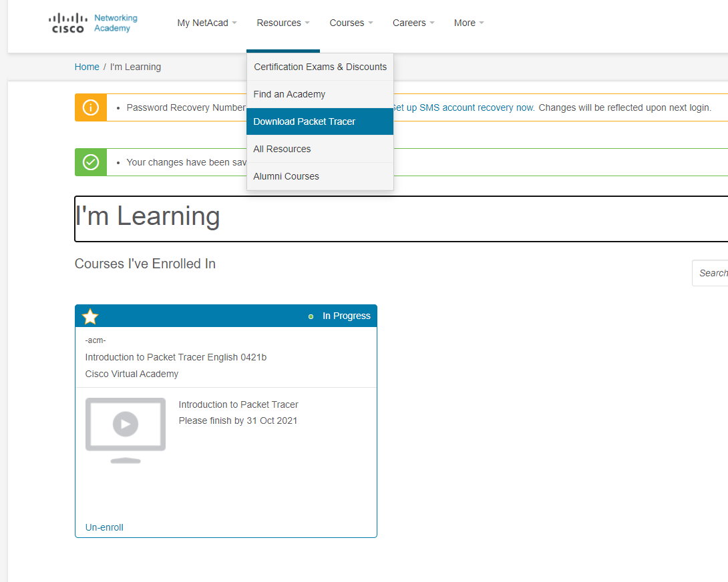Viewport: 728px width, 582px height.
Task: Click set up SMS account recovery link
Action: coord(464,107)
